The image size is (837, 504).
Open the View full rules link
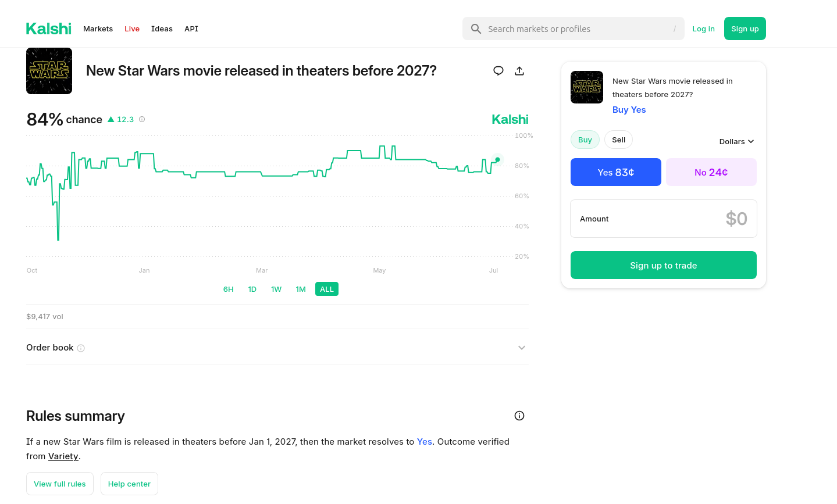coord(60,484)
